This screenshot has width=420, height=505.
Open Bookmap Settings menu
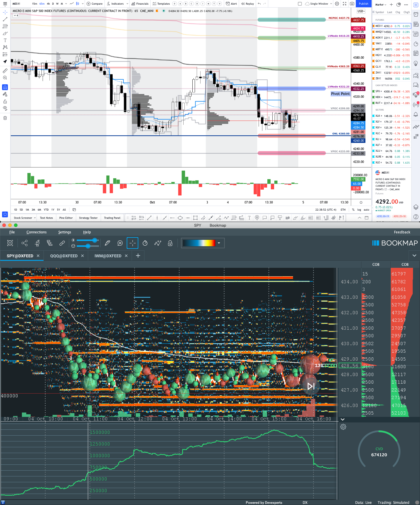(65, 232)
